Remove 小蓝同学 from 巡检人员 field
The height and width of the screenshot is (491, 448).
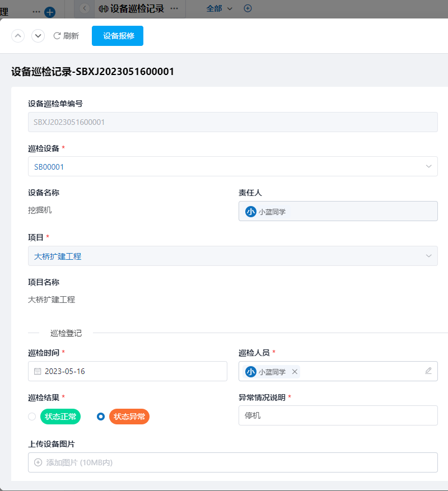(295, 372)
